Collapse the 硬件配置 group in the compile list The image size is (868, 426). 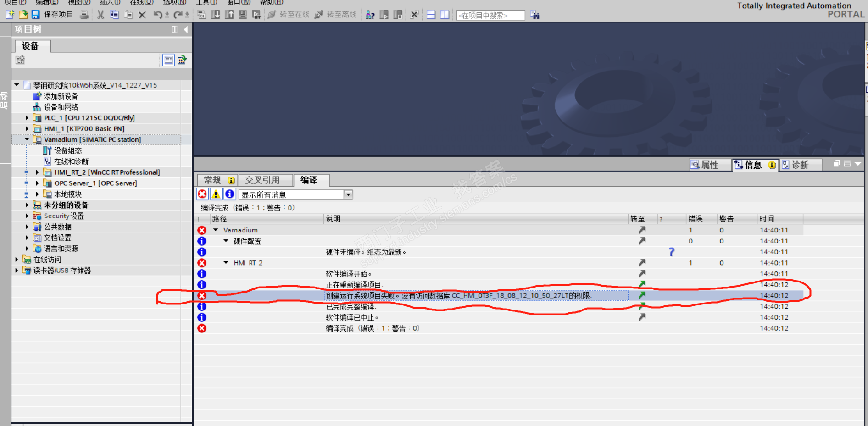tap(226, 241)
